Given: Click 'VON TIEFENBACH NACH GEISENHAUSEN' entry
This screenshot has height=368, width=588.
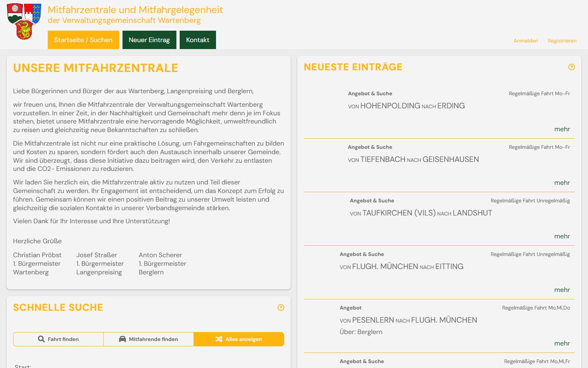Looking at the screenshot, I should 413,159.
